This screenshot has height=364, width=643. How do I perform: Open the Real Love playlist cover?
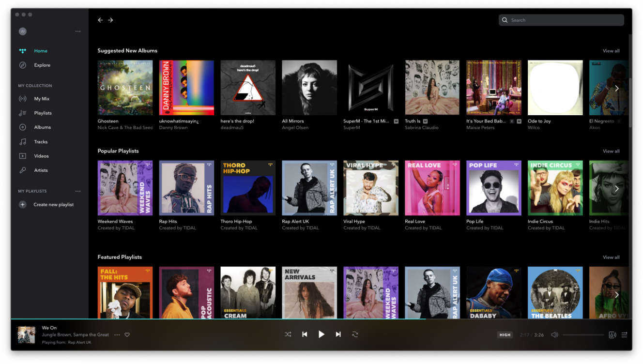click(x=432, y=188)
